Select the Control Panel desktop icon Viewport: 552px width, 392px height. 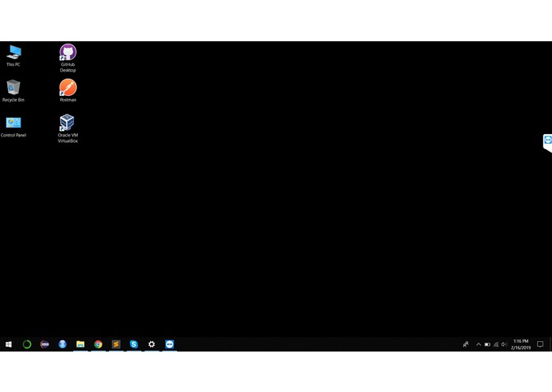pos(14,127)
